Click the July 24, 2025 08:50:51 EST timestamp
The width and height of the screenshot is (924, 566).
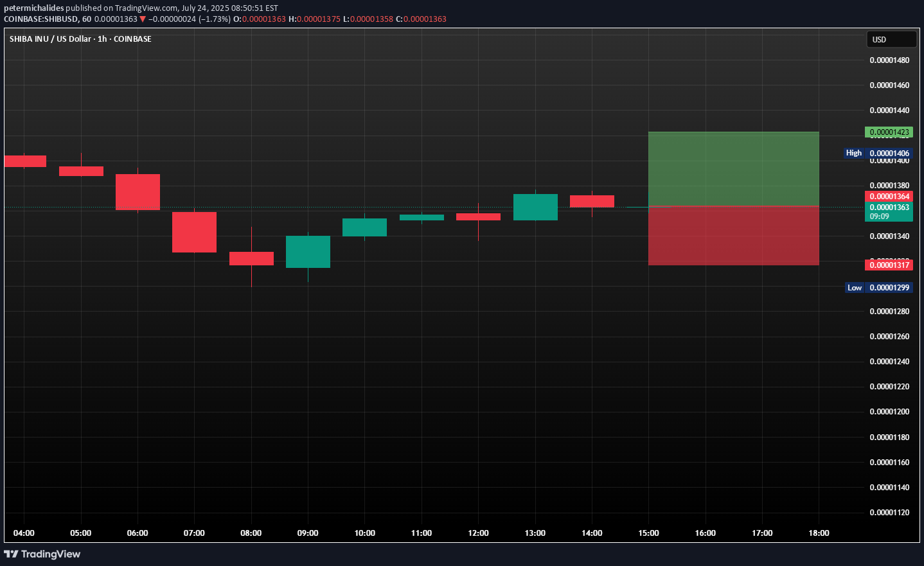230,8
